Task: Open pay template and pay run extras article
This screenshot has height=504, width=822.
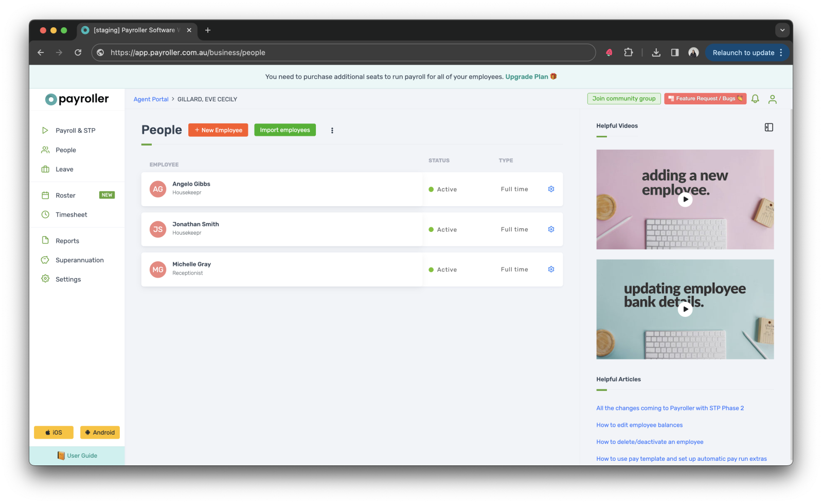Action: coord(681,459)
